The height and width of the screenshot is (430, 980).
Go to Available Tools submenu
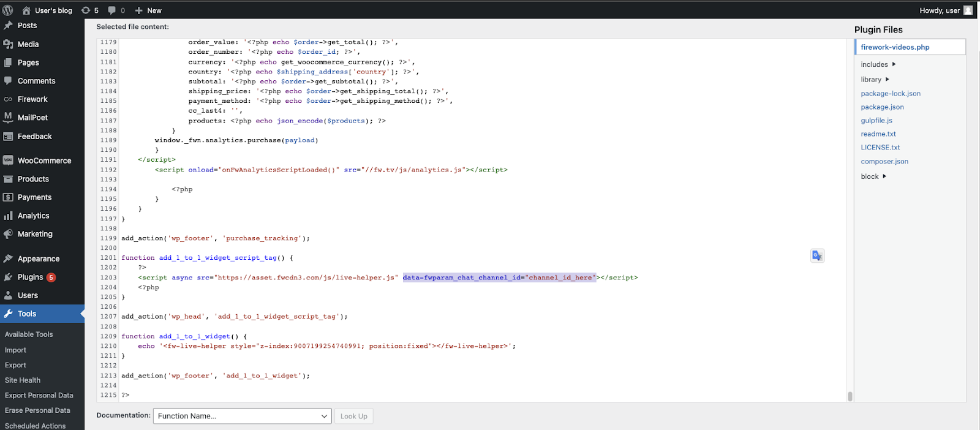(x=29, y=334)
